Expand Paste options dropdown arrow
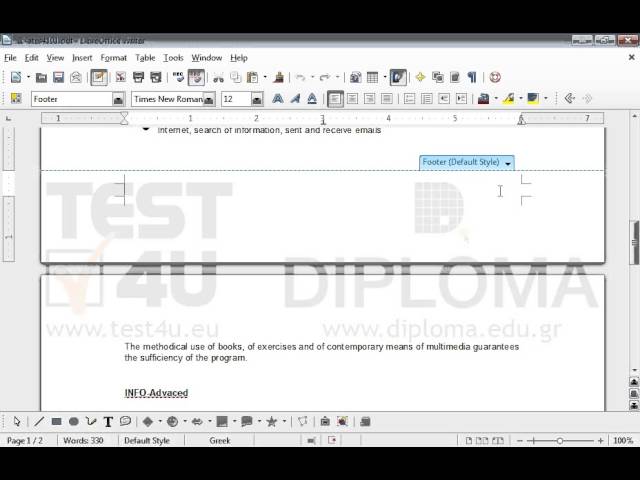The image size is (640, 480). [x=265, y=77]
